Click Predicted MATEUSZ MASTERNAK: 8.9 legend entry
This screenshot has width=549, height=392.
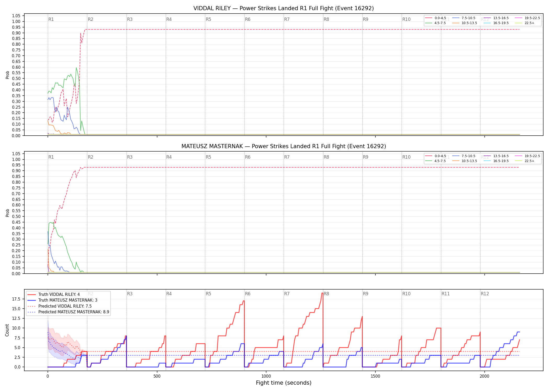[x=68, y=312]
